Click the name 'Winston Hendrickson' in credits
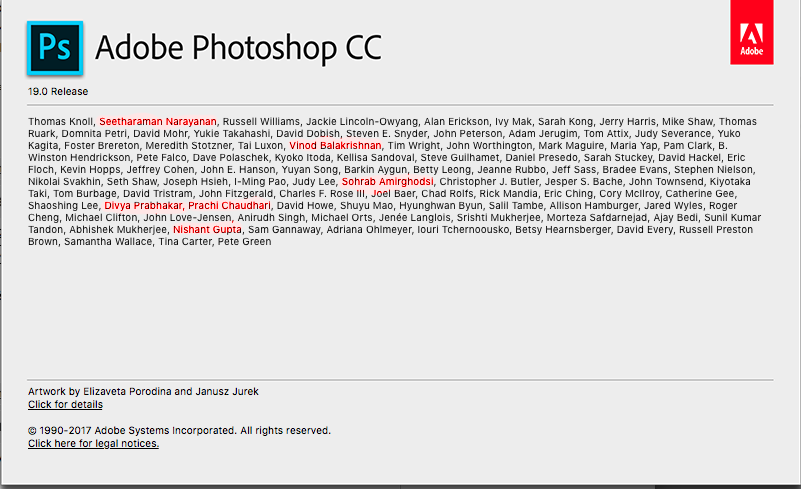The width and height of the screenshot is (801, 489). [79, 157]
